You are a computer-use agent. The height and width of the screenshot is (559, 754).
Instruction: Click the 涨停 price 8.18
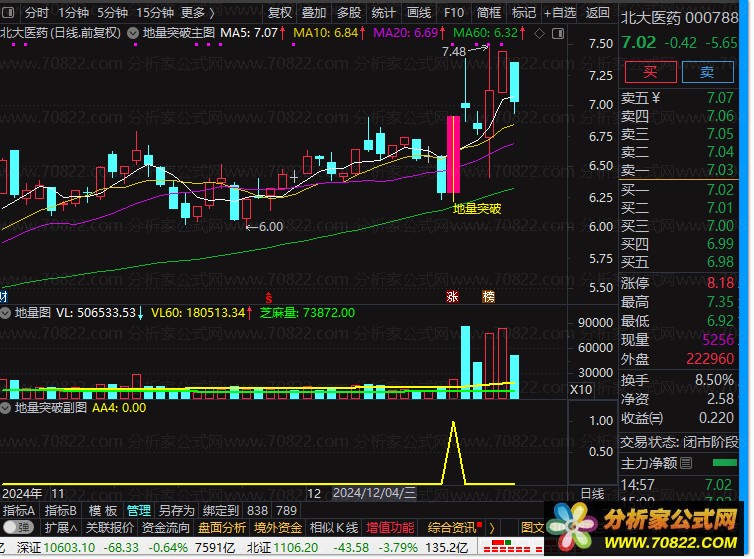pyautogui.click(x=720, y=282)
